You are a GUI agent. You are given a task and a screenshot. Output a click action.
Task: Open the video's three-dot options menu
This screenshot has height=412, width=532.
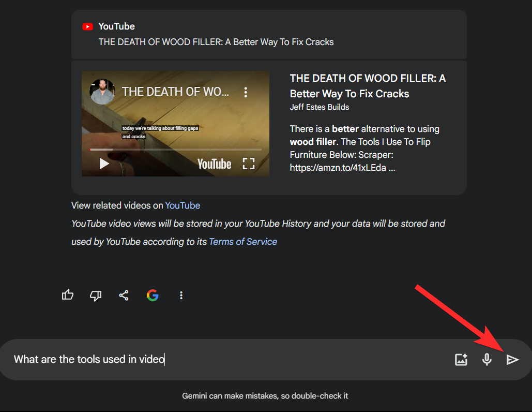click(246, 92)
